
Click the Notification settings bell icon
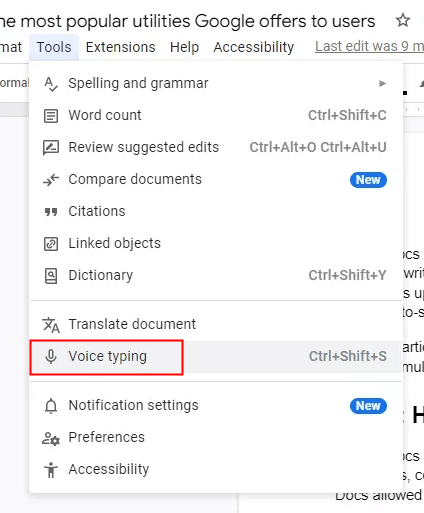(x=51, y=406)
